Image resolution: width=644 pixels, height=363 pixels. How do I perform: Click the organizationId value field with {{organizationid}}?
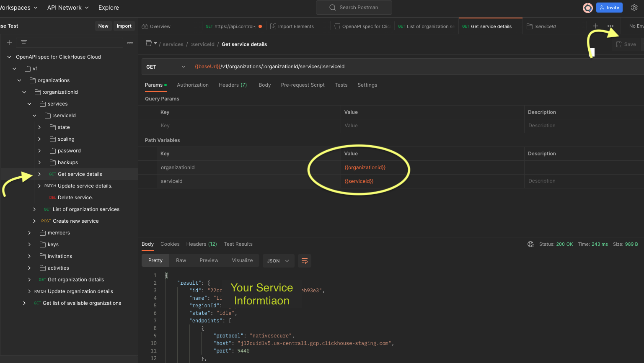(x=365, y=167)
